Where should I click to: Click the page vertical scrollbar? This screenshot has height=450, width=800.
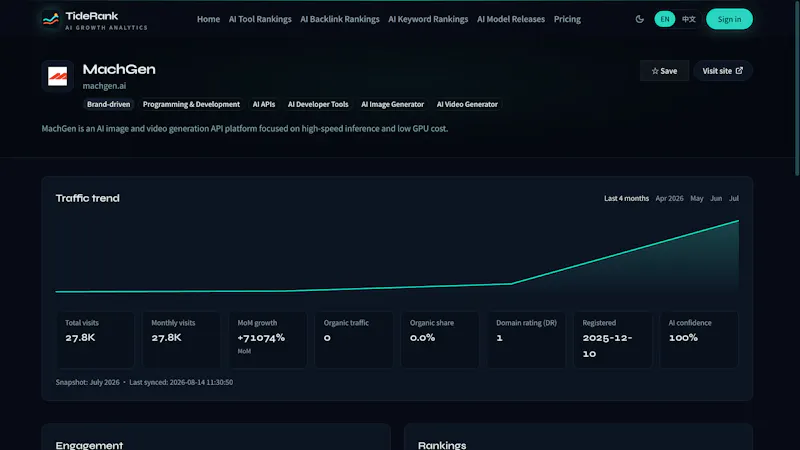(797, 89)
